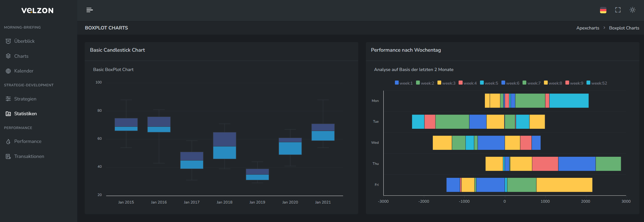Toggle week:2 legend series
The height and width of the screenshot is (222, 644).
tap(425, 83)
